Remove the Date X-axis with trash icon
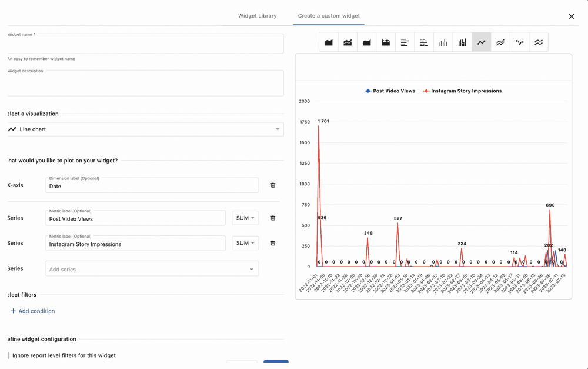588x369 pixels. point(273,185)
